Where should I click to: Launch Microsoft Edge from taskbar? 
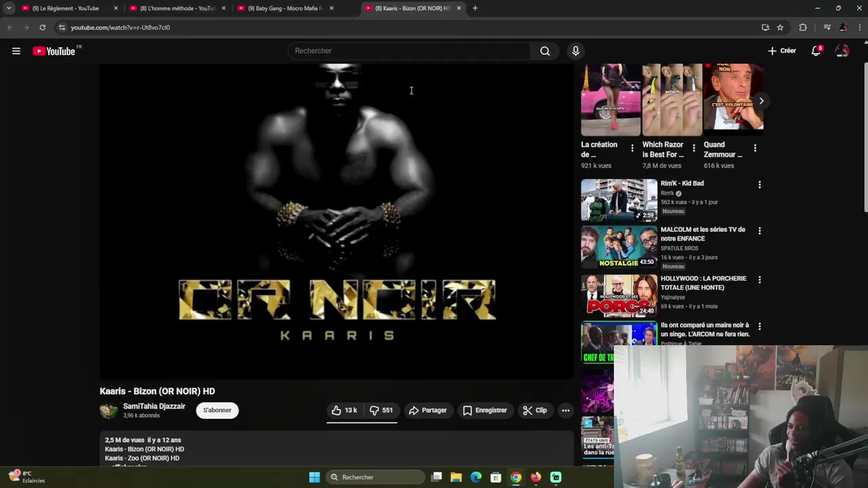pos(476,477)
